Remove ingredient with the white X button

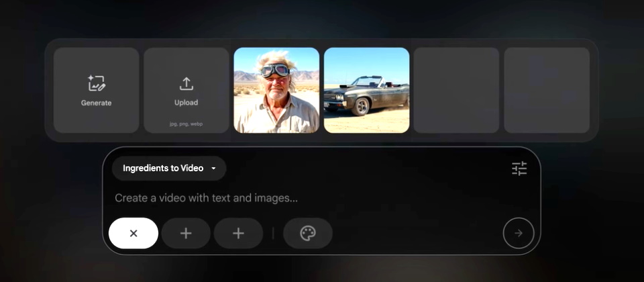pyautogui.click(x=133, y=233)
